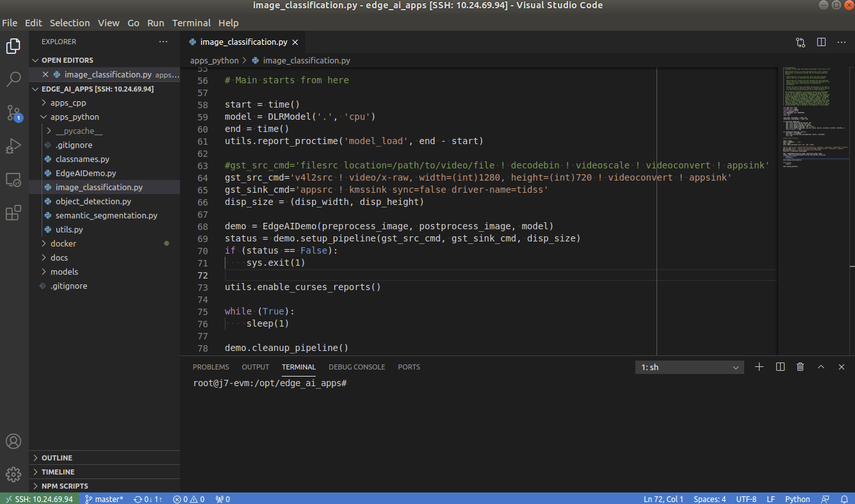Click Ln 72, Col 1 cursor position
The height and width of the screenshot is (504, 855).
(664, 499)
